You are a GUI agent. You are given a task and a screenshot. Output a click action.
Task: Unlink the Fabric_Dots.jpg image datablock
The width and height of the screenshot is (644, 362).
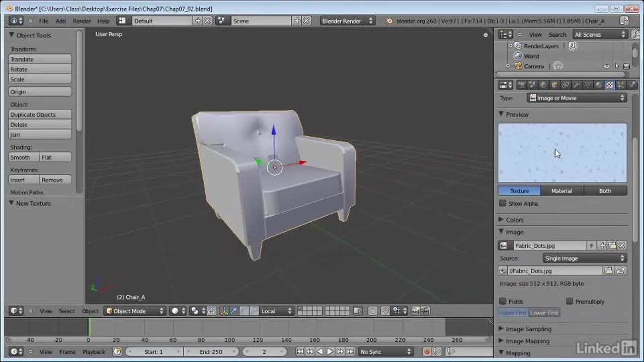[x=622, y=245]
